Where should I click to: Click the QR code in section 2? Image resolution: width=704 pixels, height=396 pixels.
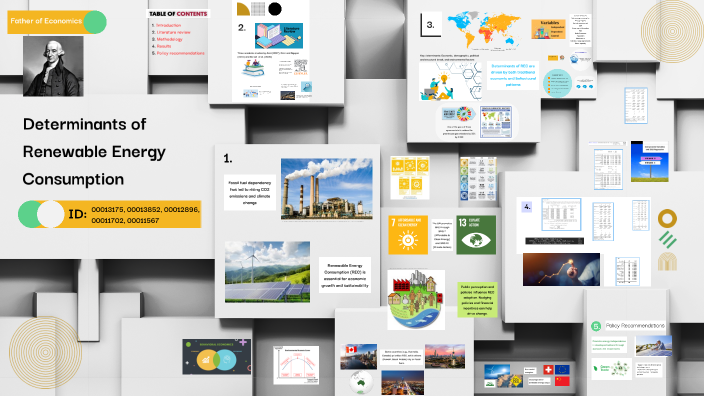(x=300, y=66)
